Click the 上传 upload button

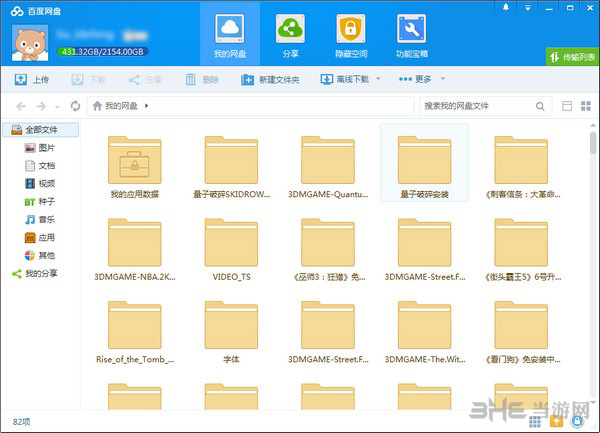coord(31,80)
